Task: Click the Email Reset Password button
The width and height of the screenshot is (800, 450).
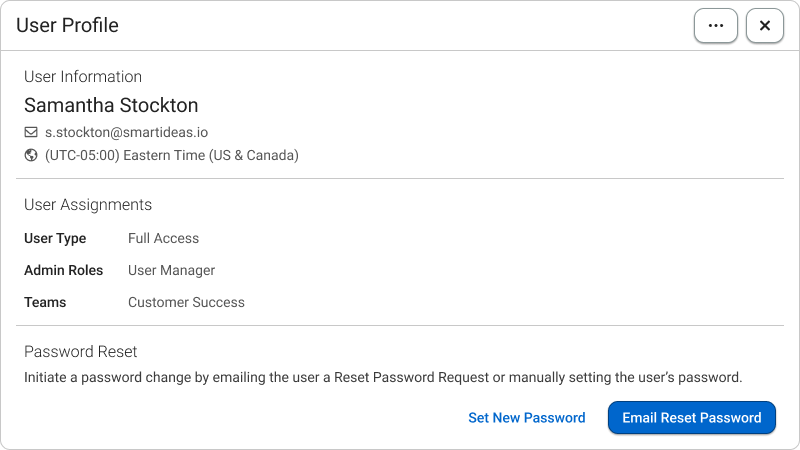Action: (x=691, y=417)
